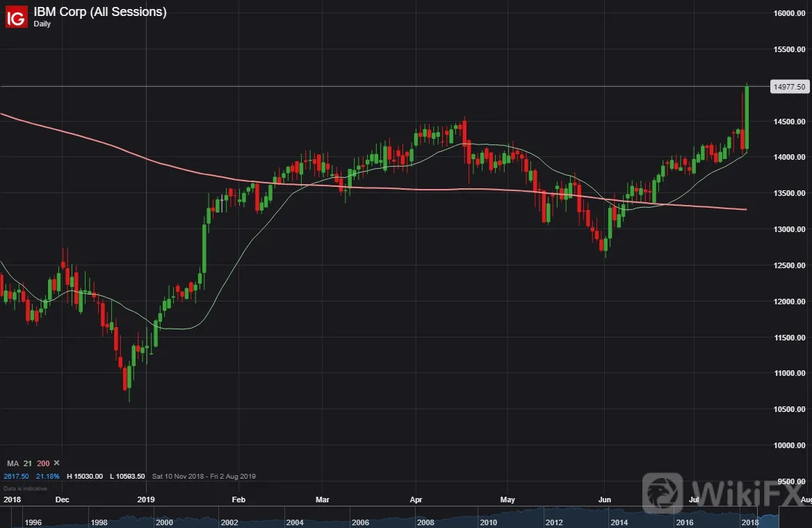Click the WikiFX watermark logo
Image resolution: width=812 pixels, height=528 pixels.
pos(725,493)
